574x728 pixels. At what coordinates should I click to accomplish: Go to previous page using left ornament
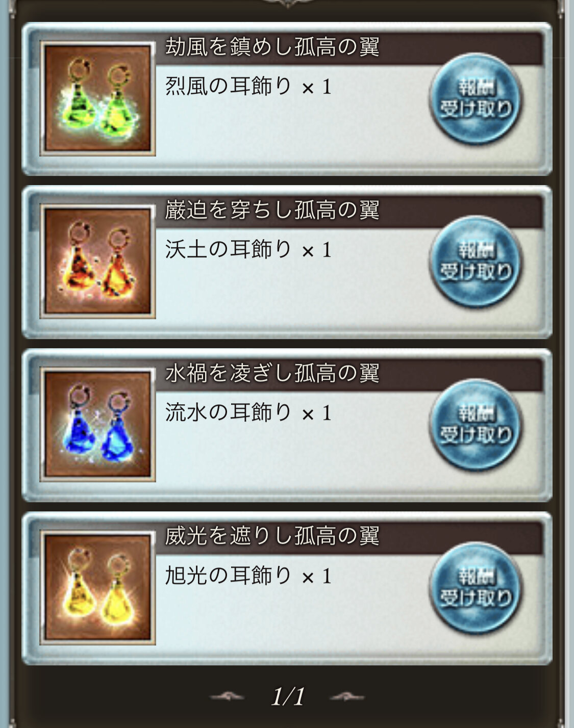[x=228, y=697]
